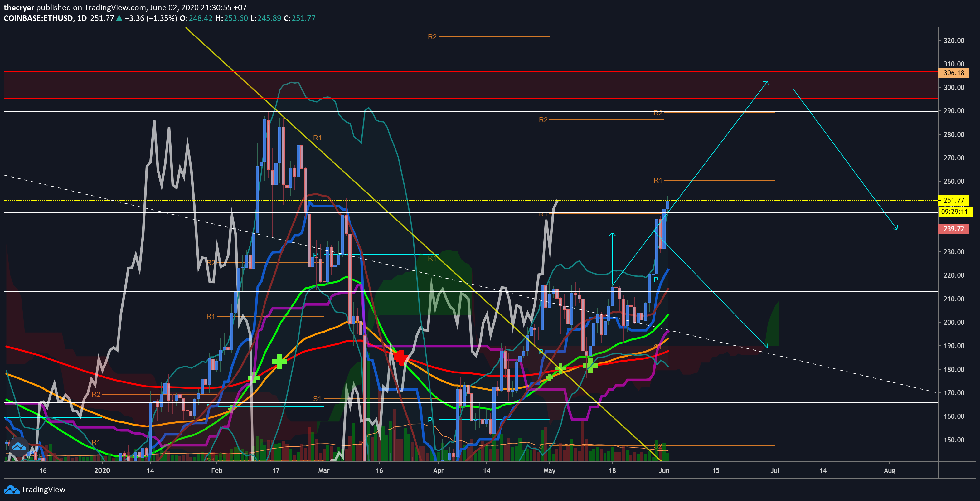Click the low value L:245.89

265,18
